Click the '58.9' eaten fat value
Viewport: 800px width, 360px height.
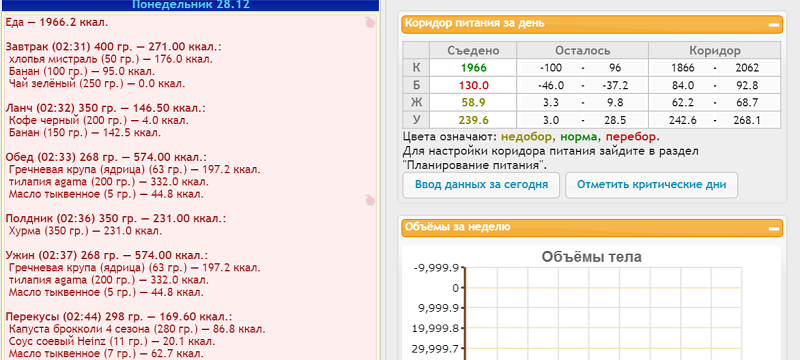pyautogui.click(x=473, y=102)
